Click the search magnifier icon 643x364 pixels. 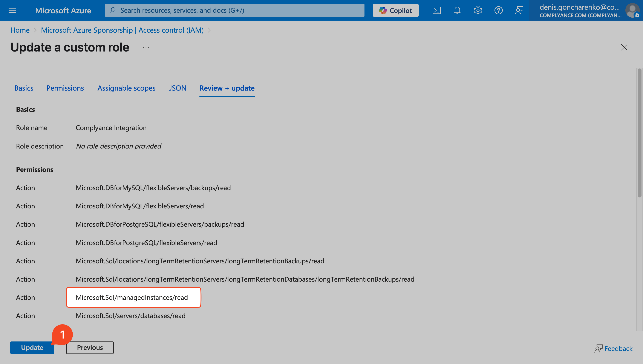113,10
